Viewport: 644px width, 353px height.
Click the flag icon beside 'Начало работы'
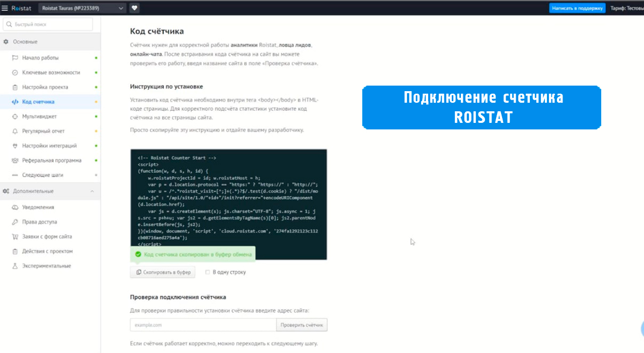click(x=15, y=58)
